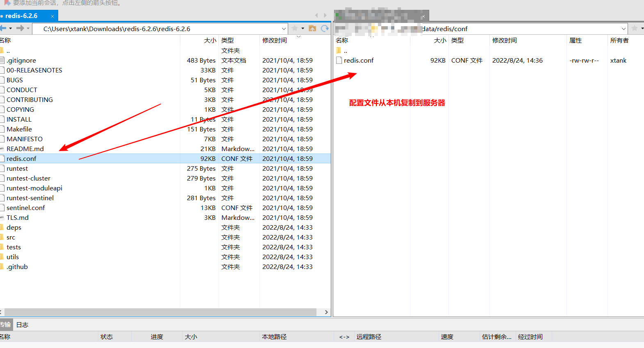Expand the local path history dropdown
Image resolution: width=644 pixels, height=348 pixels.
point(284,29)
